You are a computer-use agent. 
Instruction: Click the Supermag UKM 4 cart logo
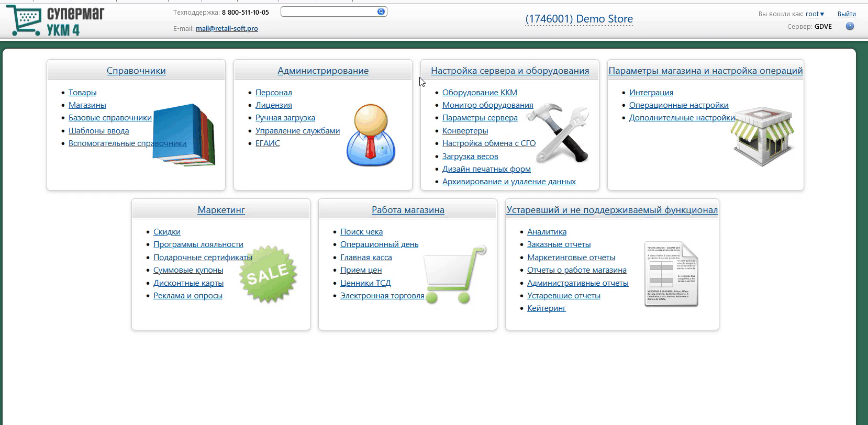pos(55,21)
